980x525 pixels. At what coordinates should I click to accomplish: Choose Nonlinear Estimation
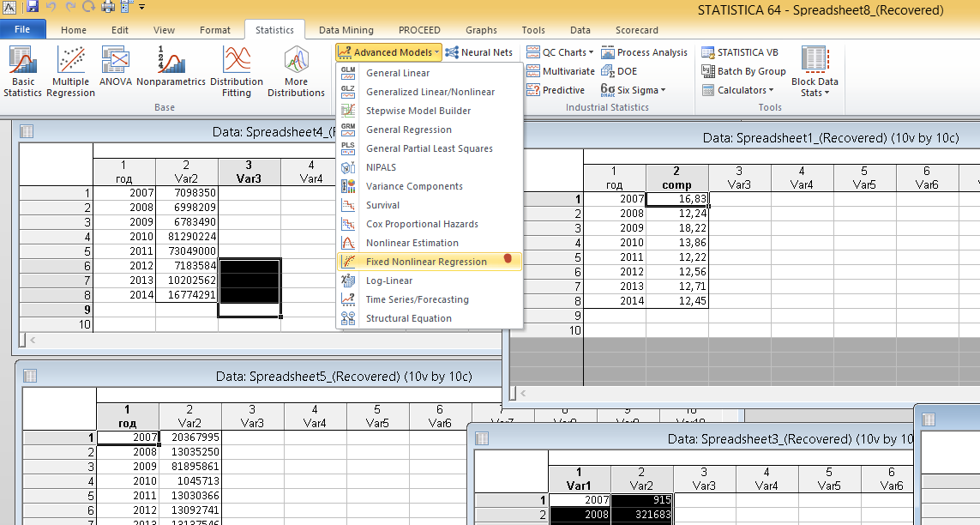pyautogui.click(x=430, y=243)
